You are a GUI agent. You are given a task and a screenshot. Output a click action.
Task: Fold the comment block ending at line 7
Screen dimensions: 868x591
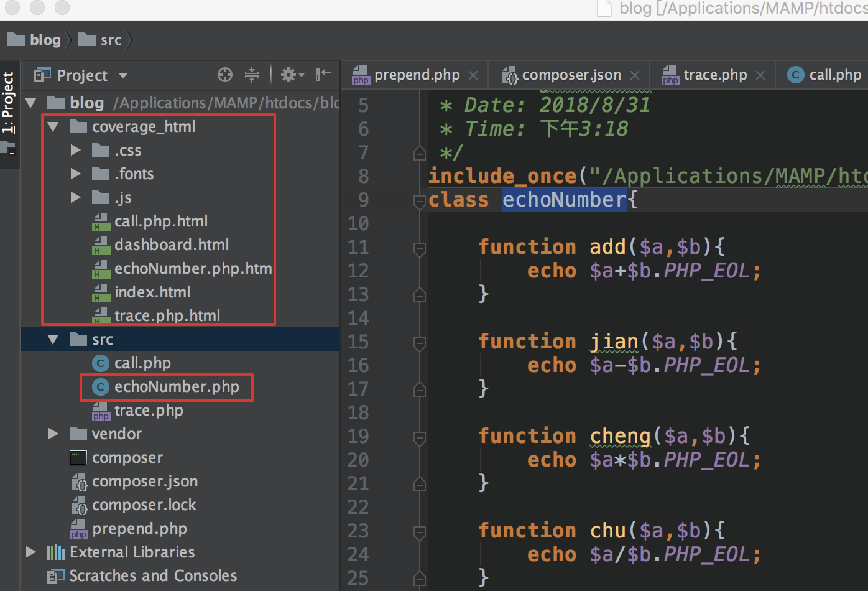tap(420, 153)
